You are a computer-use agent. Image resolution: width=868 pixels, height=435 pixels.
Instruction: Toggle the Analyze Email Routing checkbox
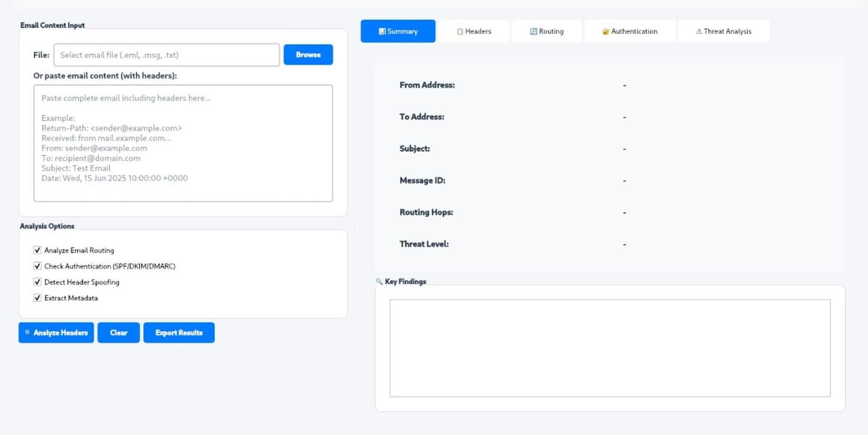click(37, 250)
